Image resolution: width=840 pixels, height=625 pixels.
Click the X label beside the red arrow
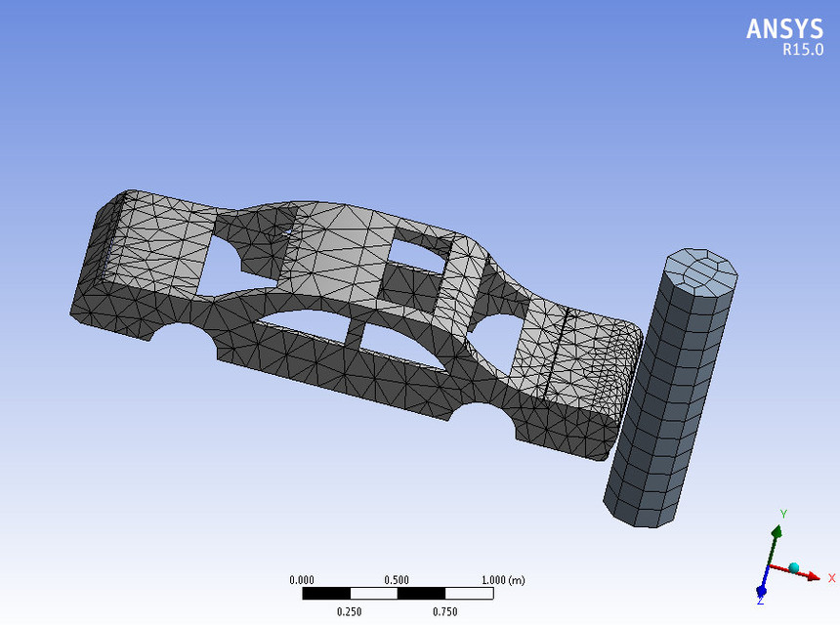coord(831,577)
